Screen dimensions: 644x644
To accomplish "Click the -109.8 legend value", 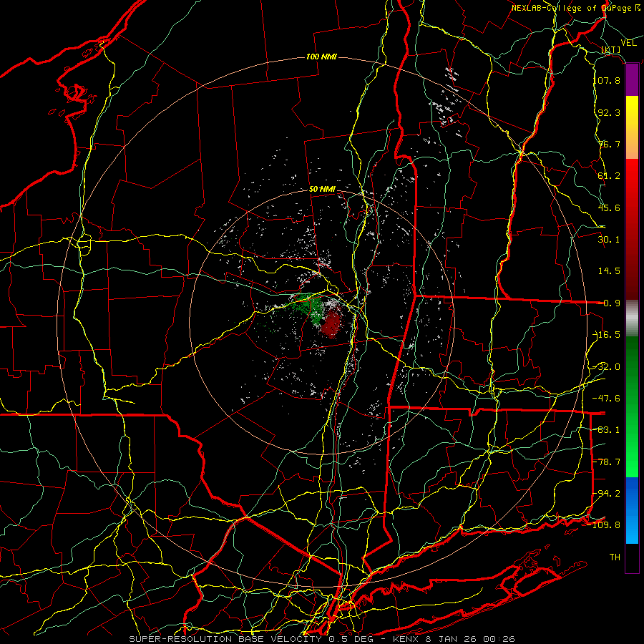I will 605,525.
